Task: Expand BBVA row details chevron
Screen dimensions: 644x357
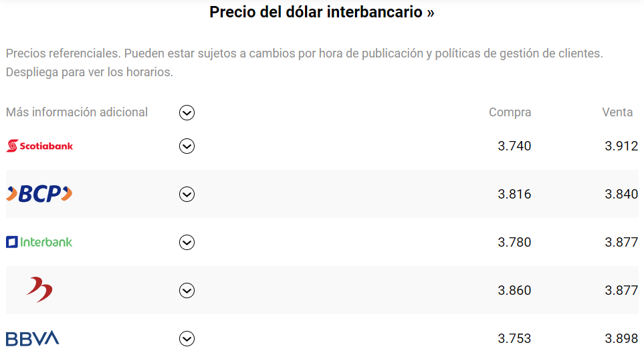Action: point(187,338)
